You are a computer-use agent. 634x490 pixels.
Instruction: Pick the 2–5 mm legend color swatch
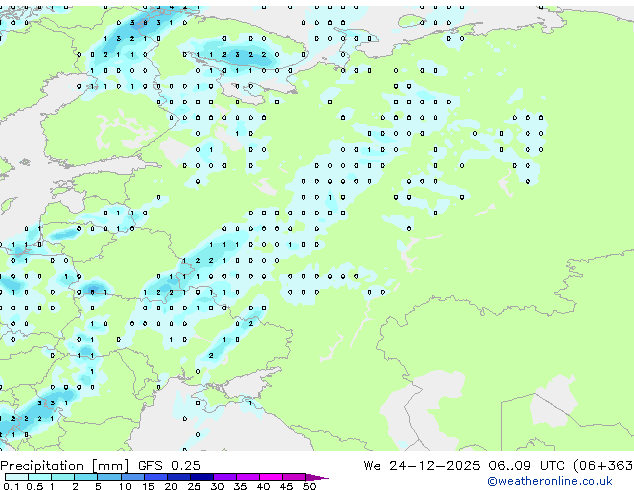click(86, 477)
